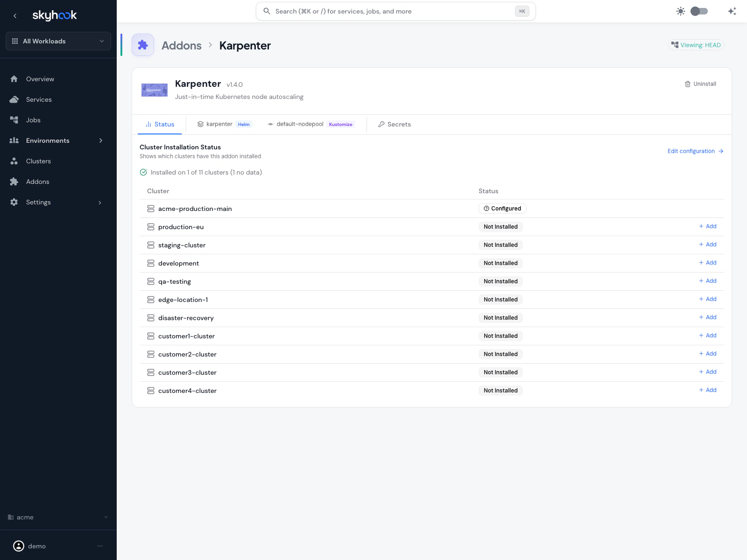Open the Environments chart icon in sidebar

tap(14, 140)
